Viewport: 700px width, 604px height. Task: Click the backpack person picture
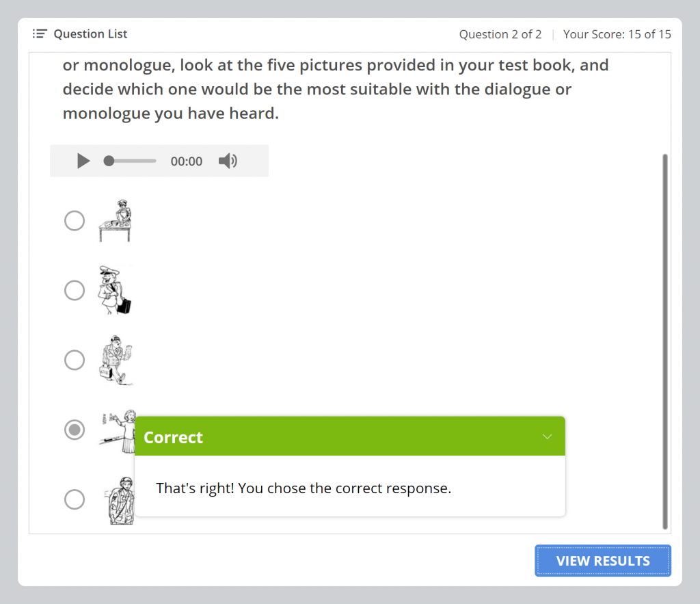click(121, 500)
